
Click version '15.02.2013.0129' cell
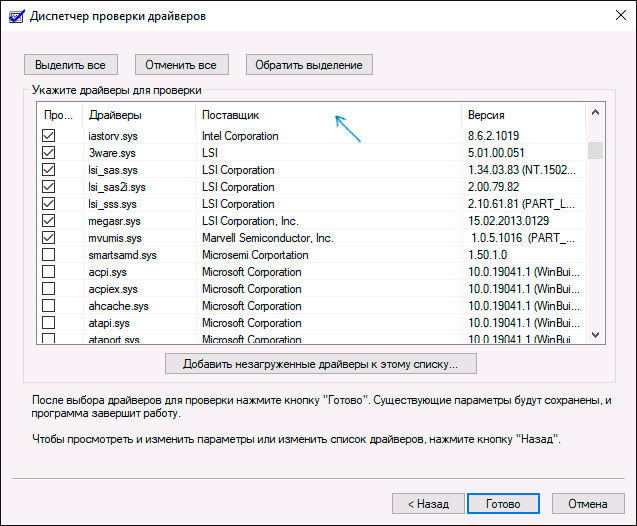tap(509, 221)
